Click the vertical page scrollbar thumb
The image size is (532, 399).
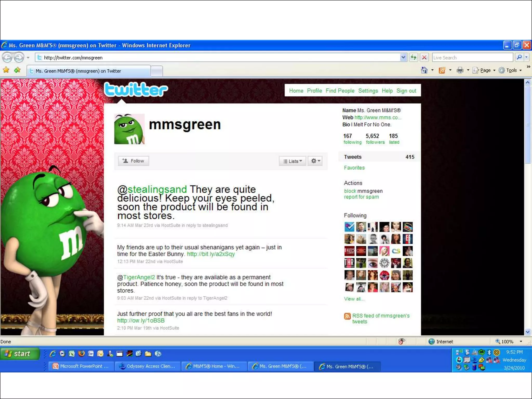click(x=528, y=125)
